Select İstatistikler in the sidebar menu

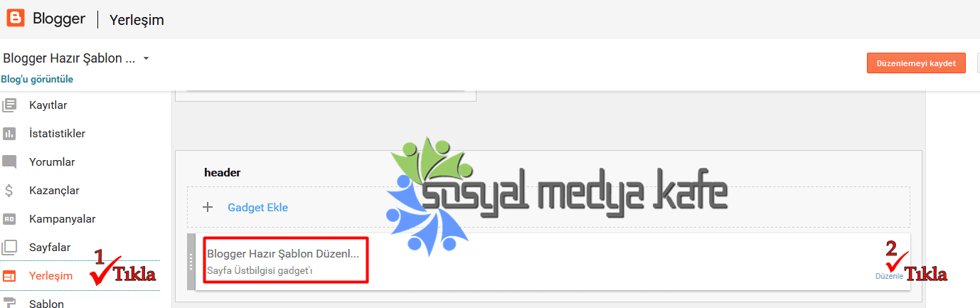58,134
